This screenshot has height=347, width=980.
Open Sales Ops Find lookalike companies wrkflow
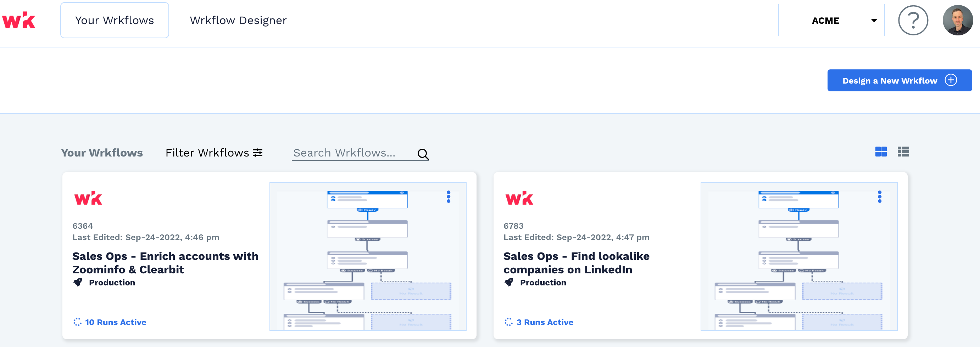point(577,263)
